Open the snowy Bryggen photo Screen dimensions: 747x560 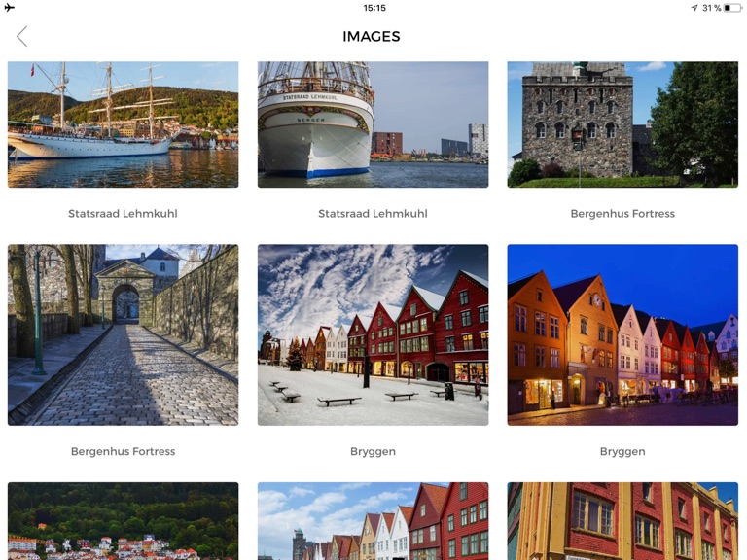pyautogui.click(x=373, y=334)
